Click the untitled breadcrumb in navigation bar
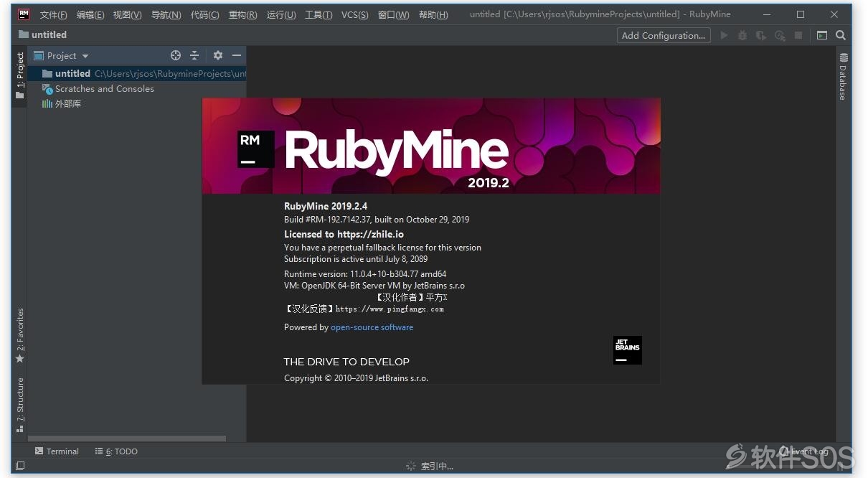Viewport: 868px width, 478px height. point(43,34)
